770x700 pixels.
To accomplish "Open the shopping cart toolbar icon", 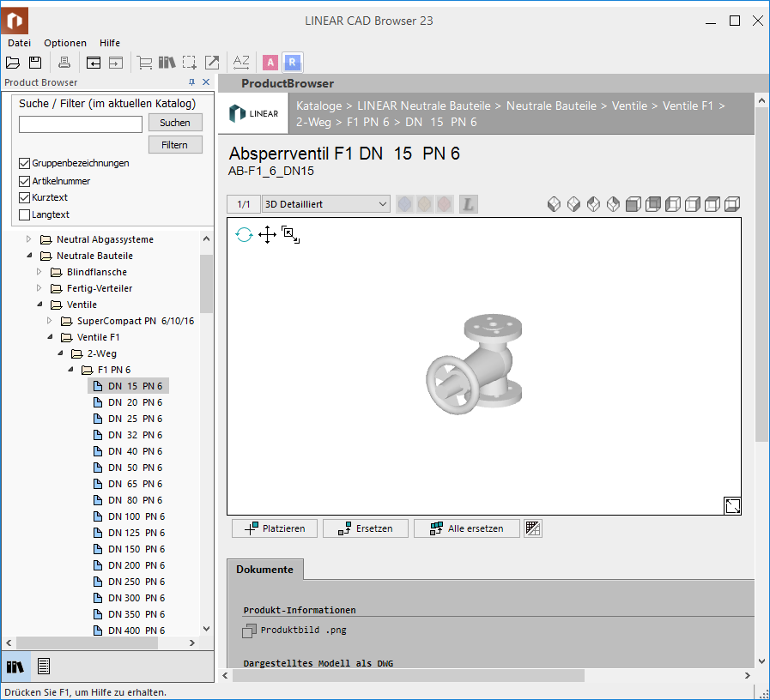I will coord(144,63).
